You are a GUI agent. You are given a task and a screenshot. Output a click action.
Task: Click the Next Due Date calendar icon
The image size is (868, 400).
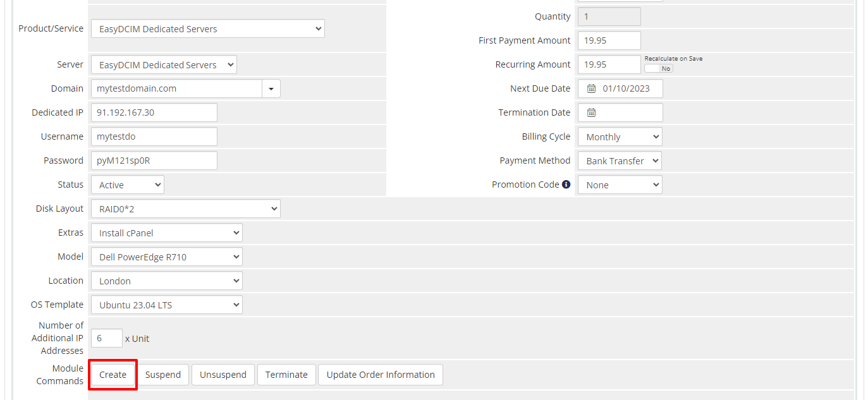(592, 88)
